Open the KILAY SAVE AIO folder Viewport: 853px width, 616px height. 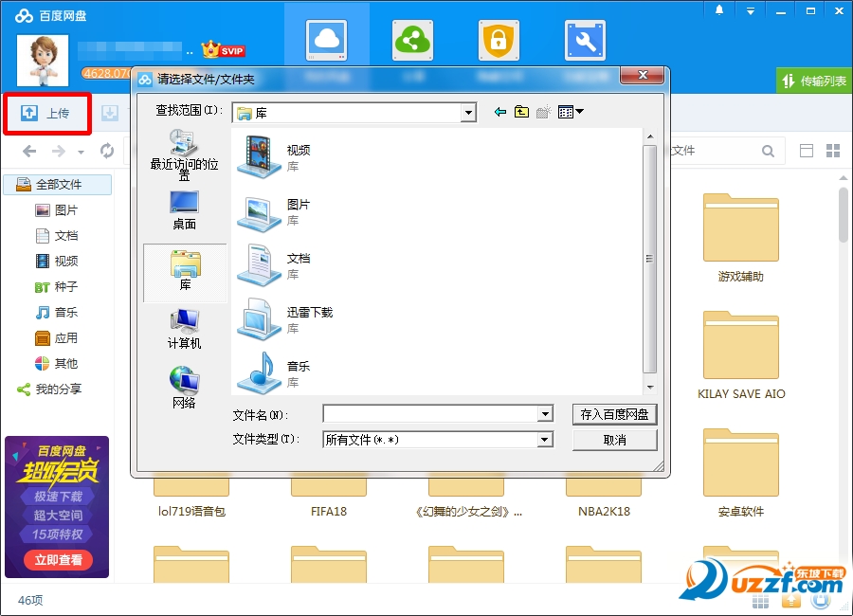coord(741,356)
